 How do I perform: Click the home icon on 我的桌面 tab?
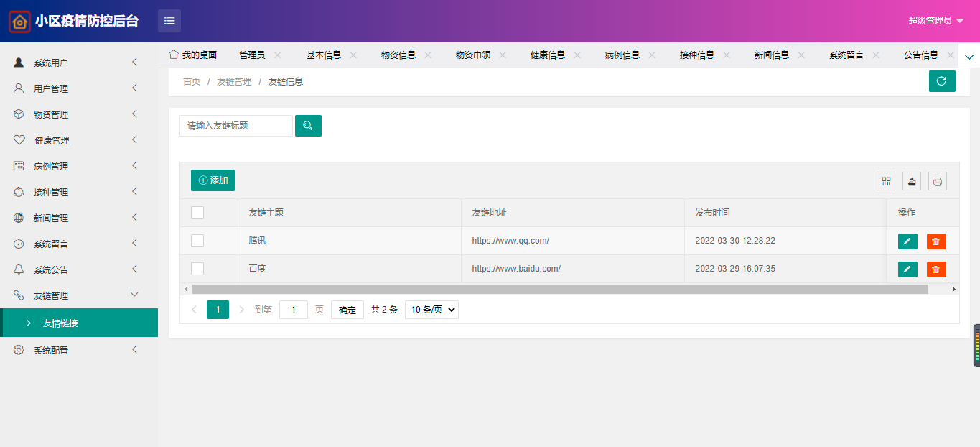point(174,55)
